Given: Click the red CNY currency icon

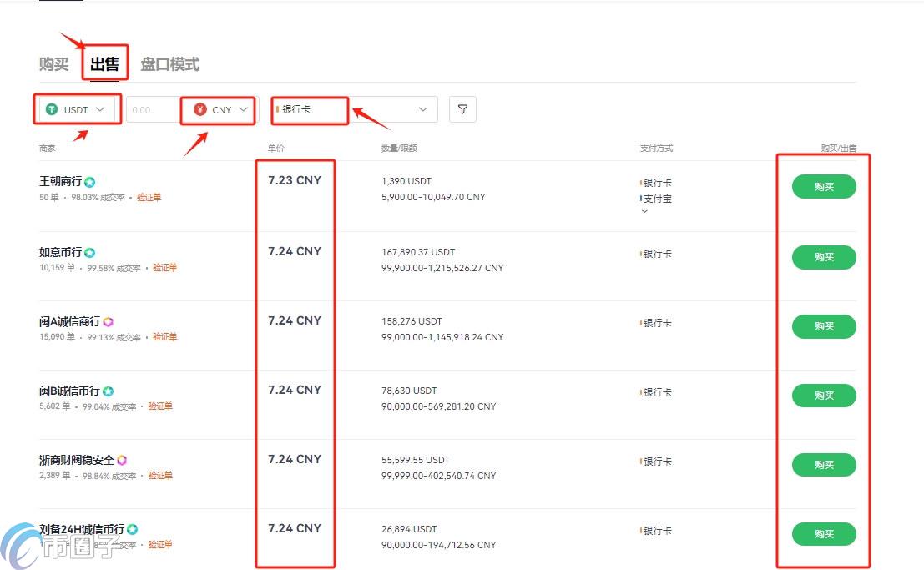Looking at the screenshot, I should (x=200, y=109).
